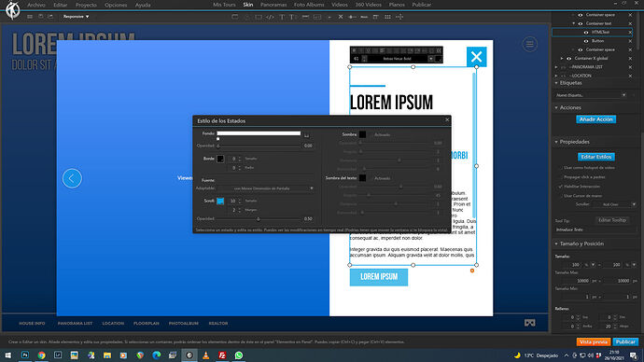This screenshot has height=362, width=644.
Task: Click the list icon in the left toolbar
Action: click(x=30, y=17)
